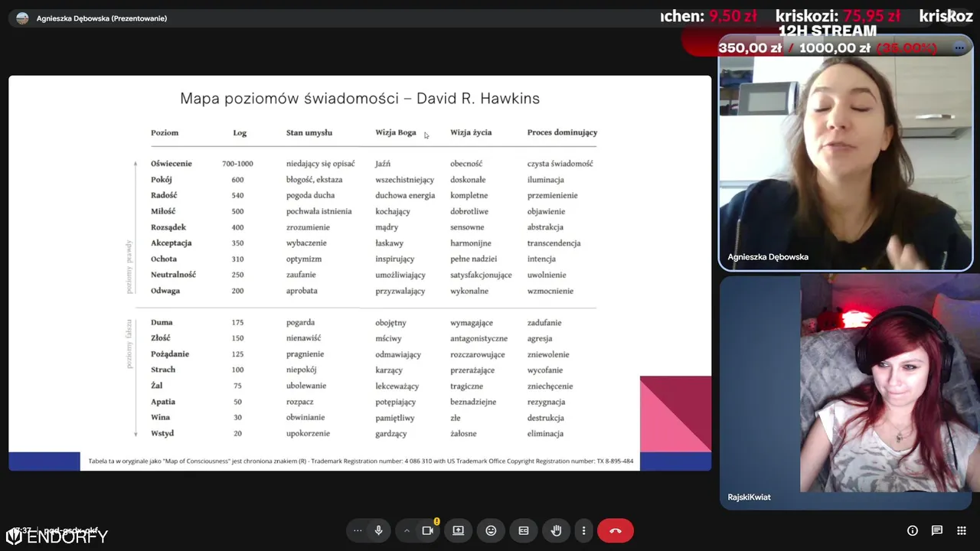This screenshot has height=551, width=980.
Task: Open audio settings three-dots beside microphone
Action: coord(358,530)
